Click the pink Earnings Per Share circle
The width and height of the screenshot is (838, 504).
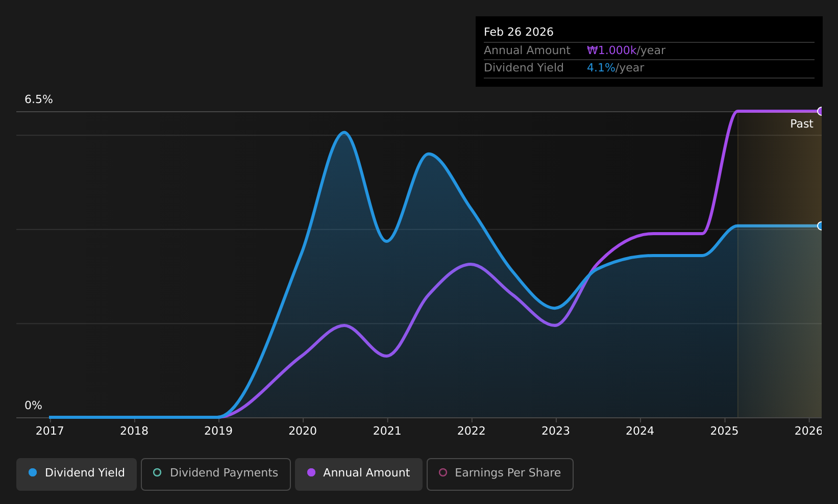pos(443,472)
